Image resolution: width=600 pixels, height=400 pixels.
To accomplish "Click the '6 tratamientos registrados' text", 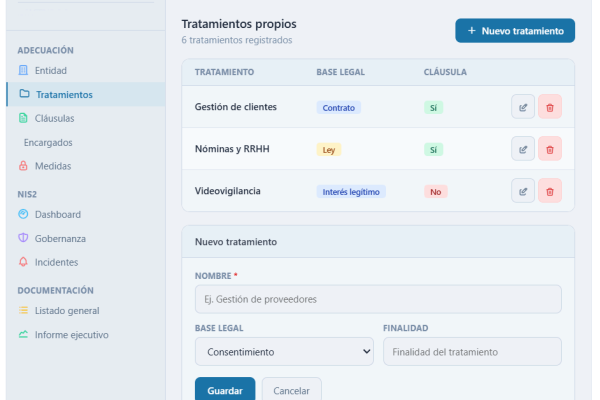I will pos(237,40).
